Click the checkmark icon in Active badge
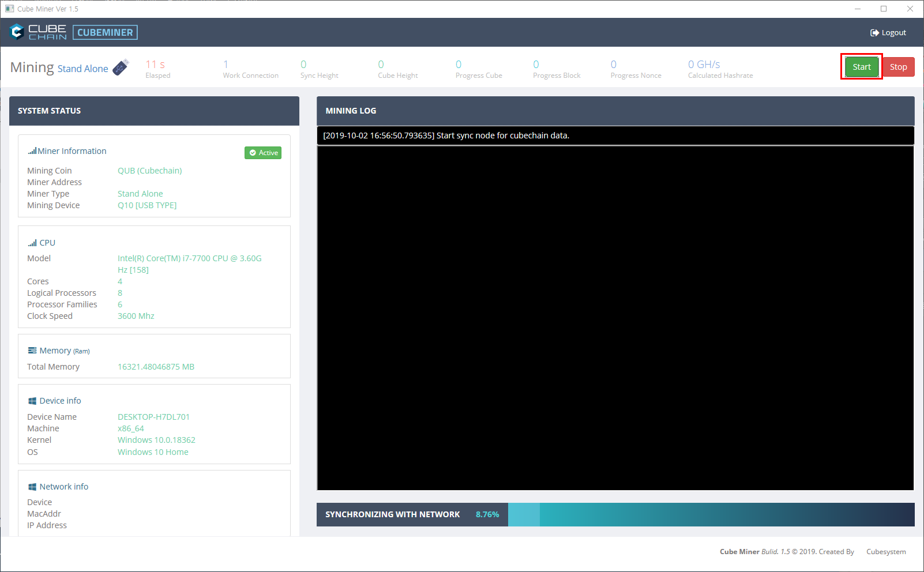Image resolution: width=924 pixels, height=572 pixels. [253, 153]
